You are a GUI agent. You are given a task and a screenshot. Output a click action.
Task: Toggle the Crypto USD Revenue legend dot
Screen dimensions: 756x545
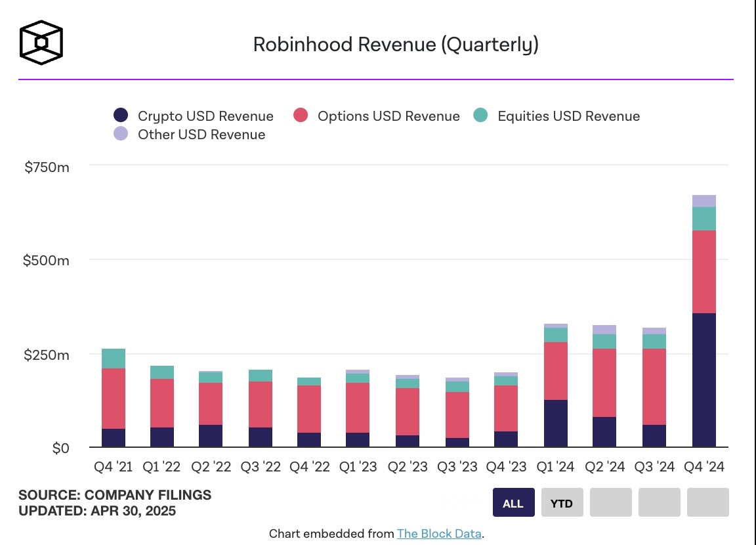click(x=121, y=116)
